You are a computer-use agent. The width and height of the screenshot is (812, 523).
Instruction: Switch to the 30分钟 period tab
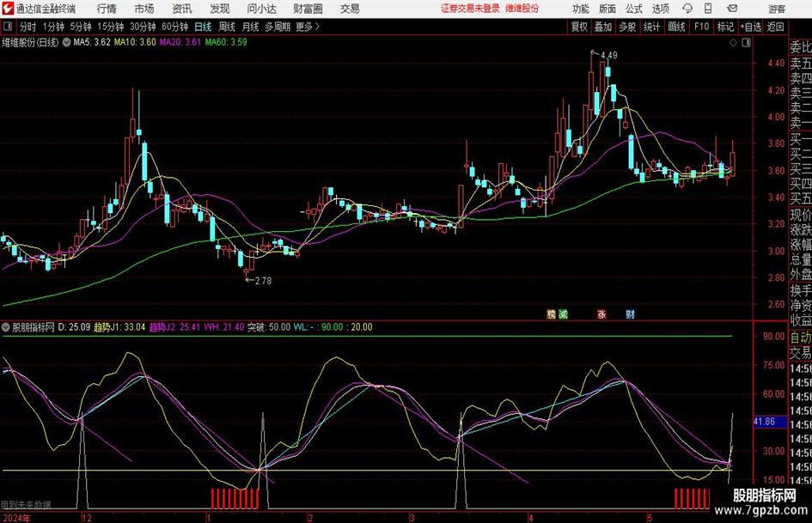pyautogui.click(x=143, y=27)
